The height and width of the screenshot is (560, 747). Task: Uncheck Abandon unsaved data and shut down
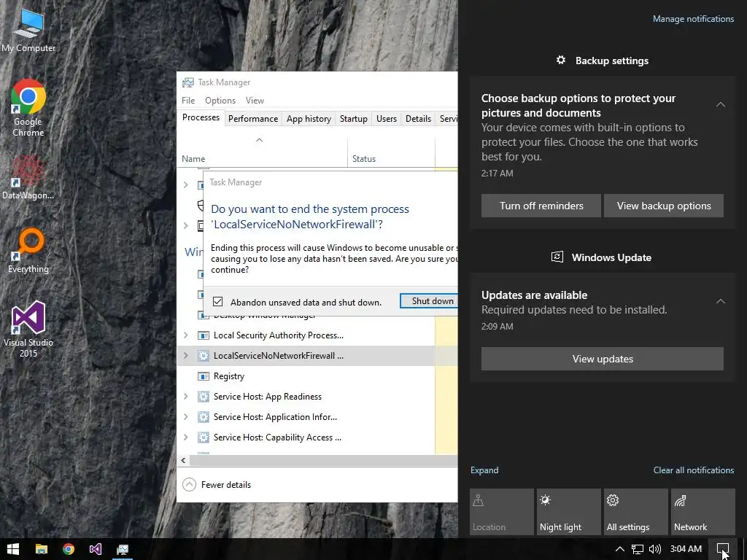pyautogui.click(x=217, y=301)
